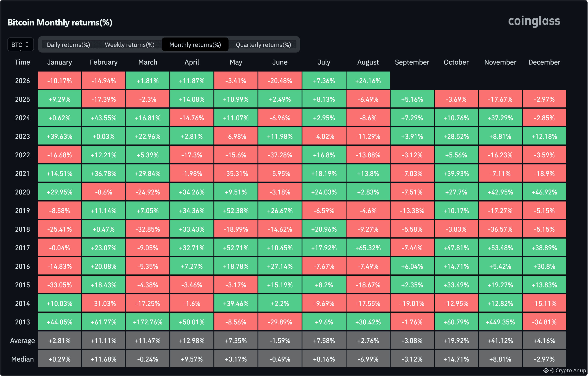The width and height of the screenshot is (588, 376).
Task: Click the 2013 November cell +449.35%
Action: (x=500, y=322)
